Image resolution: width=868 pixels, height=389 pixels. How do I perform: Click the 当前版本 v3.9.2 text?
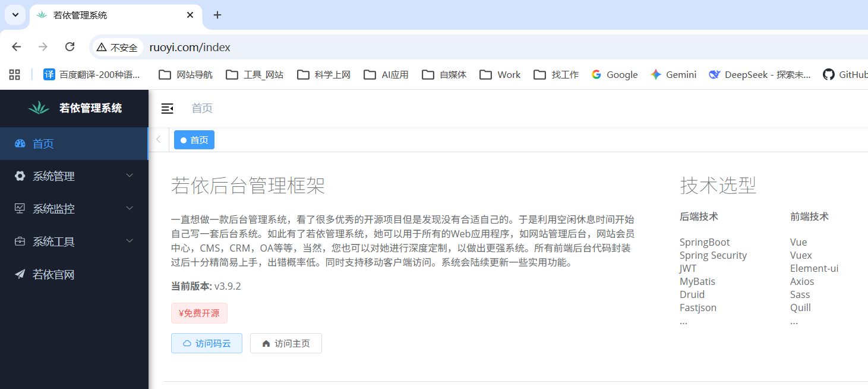(x=206, y=286)
